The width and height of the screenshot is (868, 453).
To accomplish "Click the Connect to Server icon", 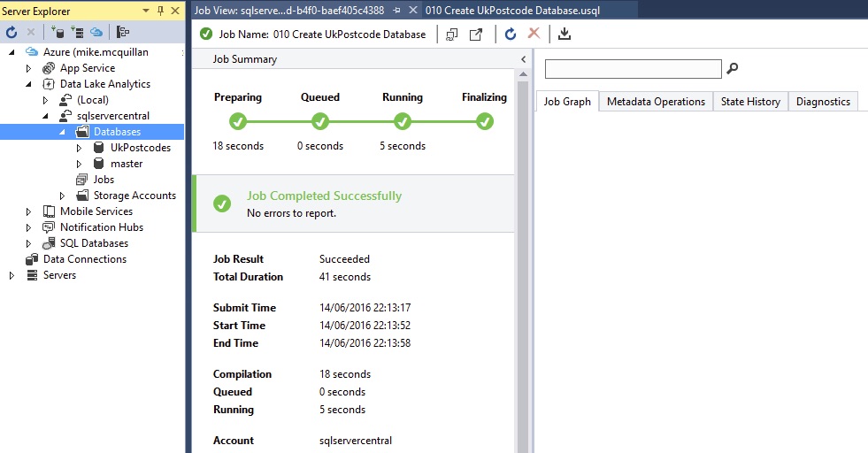I will point(77,32).
